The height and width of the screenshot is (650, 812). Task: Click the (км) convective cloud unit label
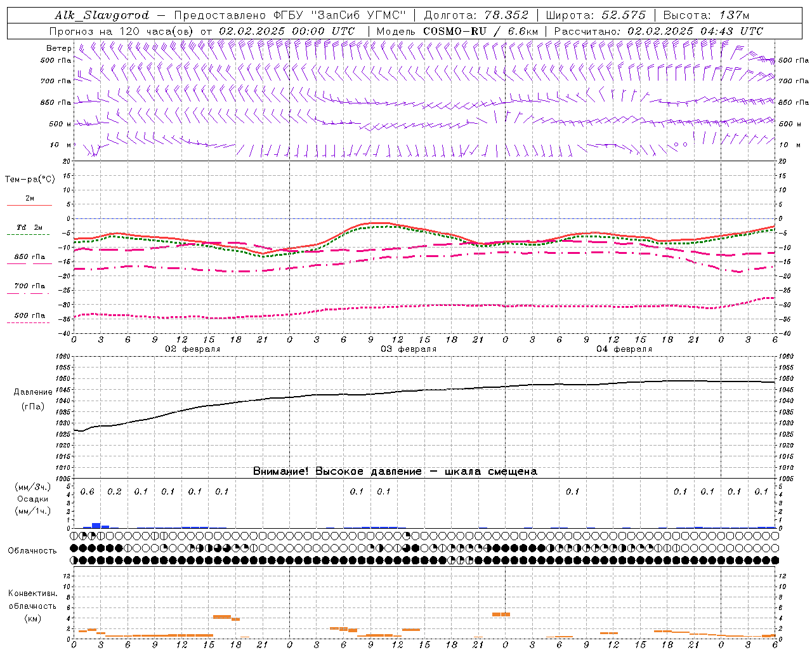[x=32, y=618]
